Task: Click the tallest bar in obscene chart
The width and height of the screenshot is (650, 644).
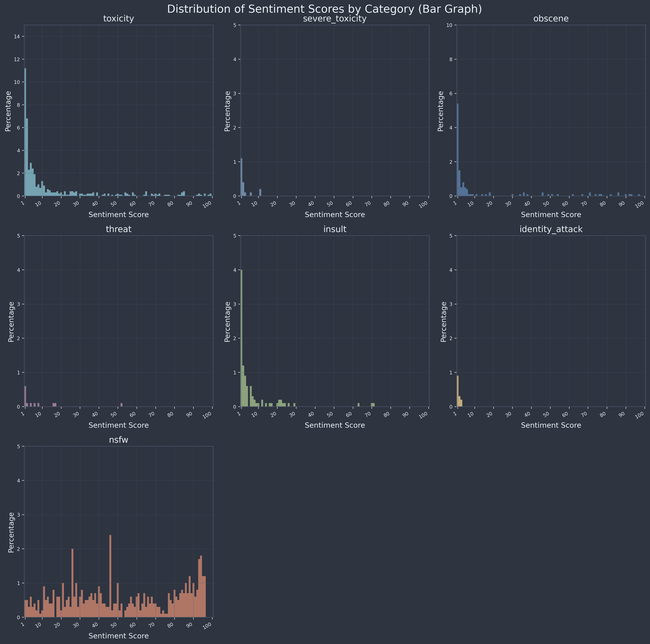Action: 458,150
